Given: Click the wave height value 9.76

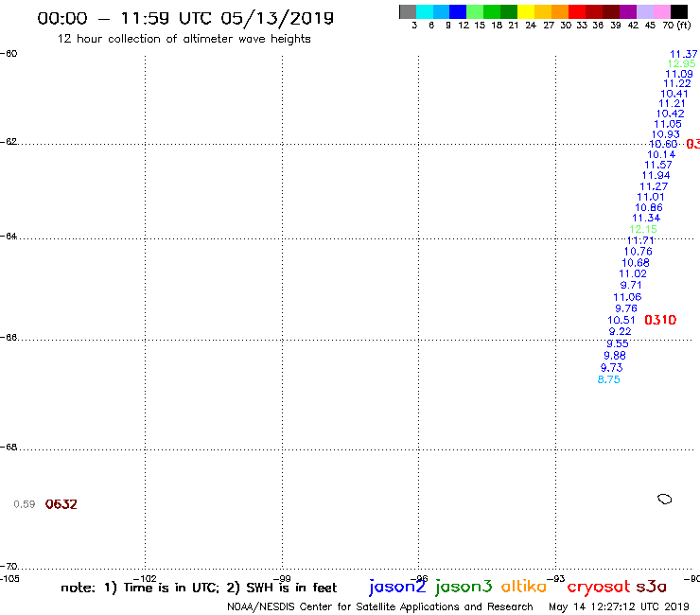Looking at the screenshot, I should pos(626,308).
